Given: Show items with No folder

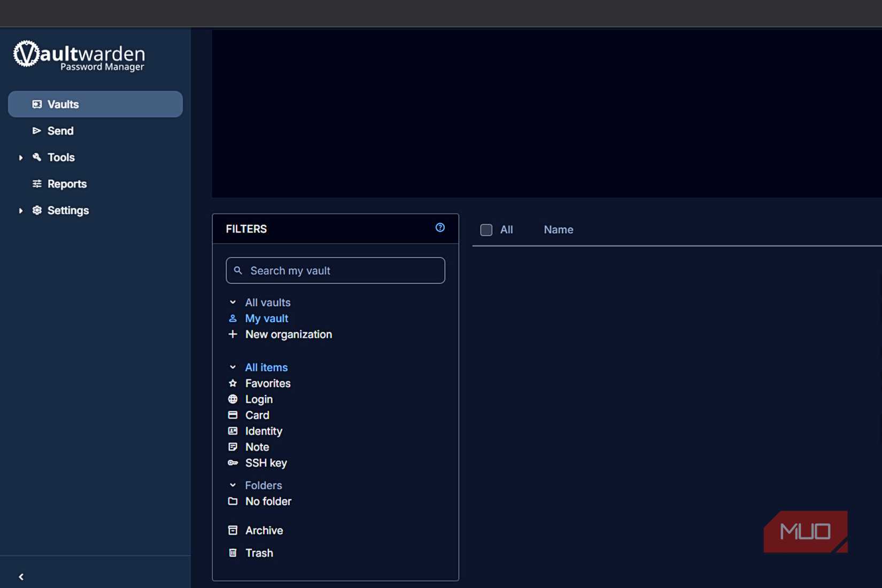Looking at the screenshot, I should [x=268, y=501].
